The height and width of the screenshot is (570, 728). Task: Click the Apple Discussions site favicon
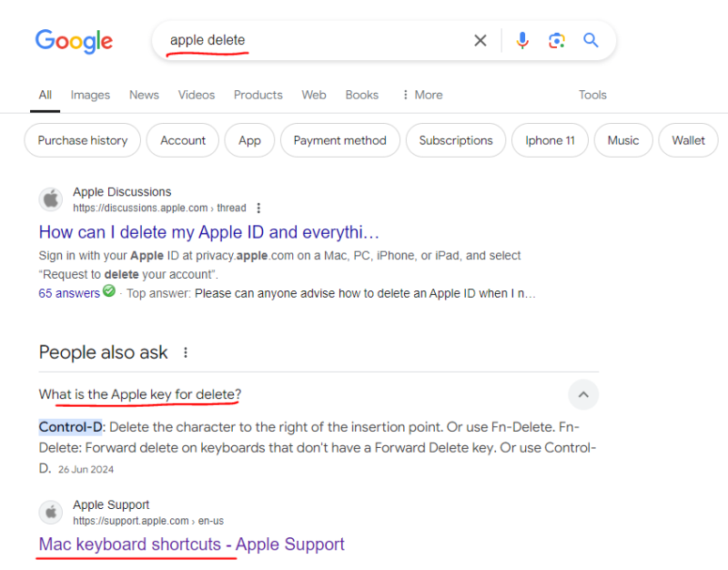pyautogui.click(x=51, y=199)
